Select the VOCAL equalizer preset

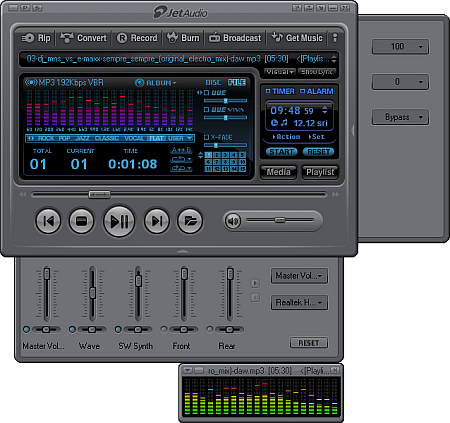134,138
